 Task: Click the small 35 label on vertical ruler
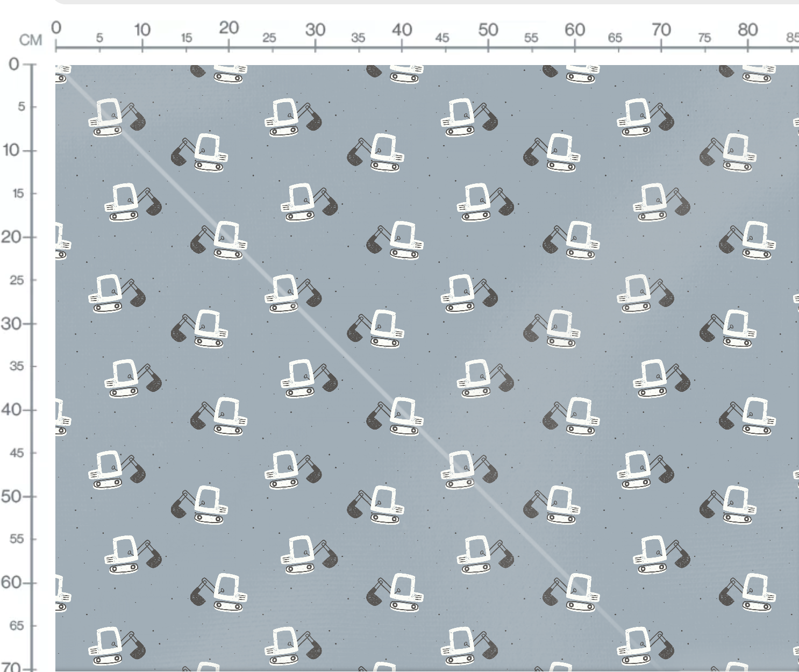17,366
